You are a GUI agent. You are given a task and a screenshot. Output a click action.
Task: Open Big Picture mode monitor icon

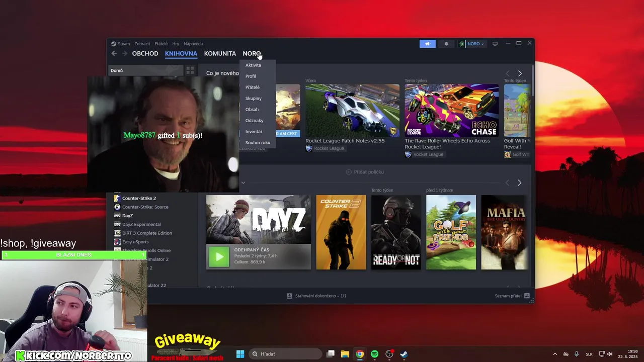[x=495, y=44]
